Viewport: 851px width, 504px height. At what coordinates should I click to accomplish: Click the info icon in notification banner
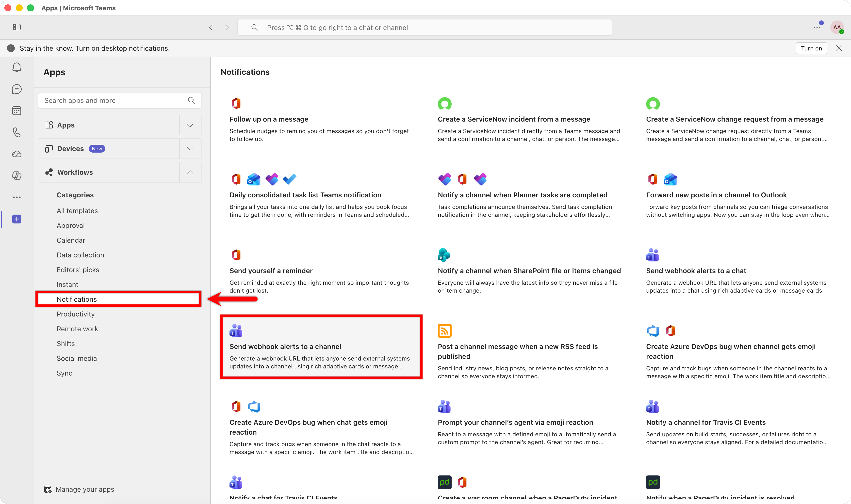click(x=11, y=48)
